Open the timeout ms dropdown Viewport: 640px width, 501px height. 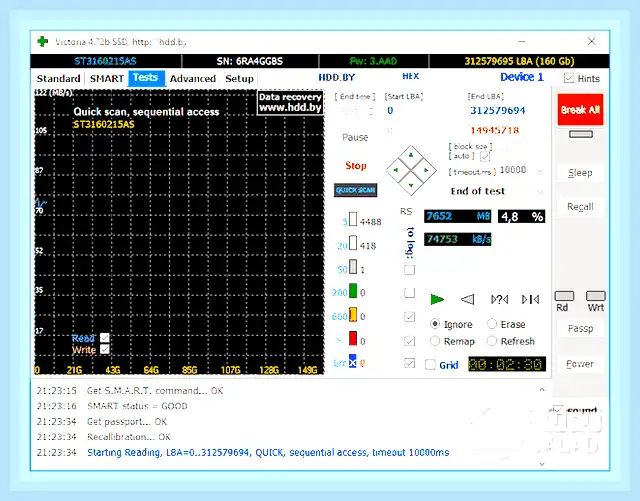tap(540, 170)
